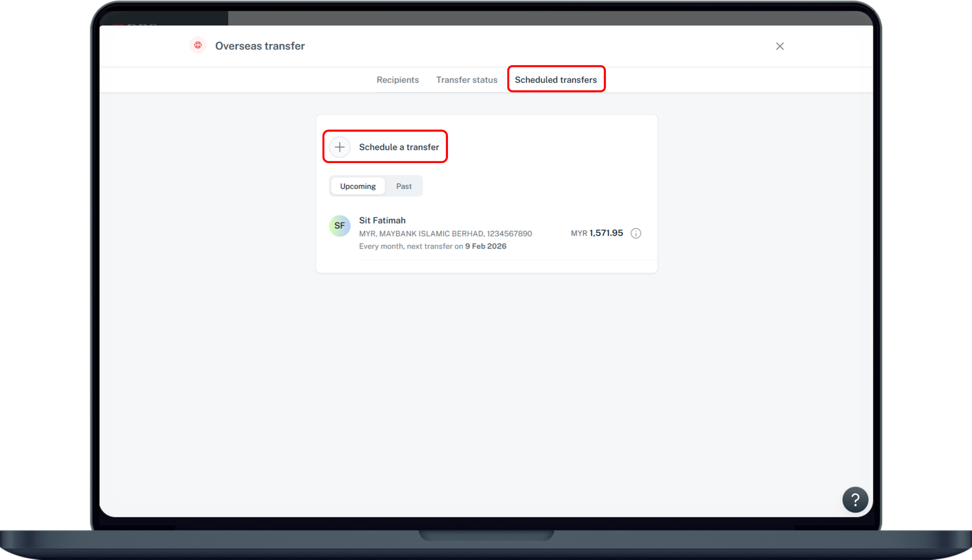Open the Recipients tab
The image size is (972, 560).
(x=397, y=80)
